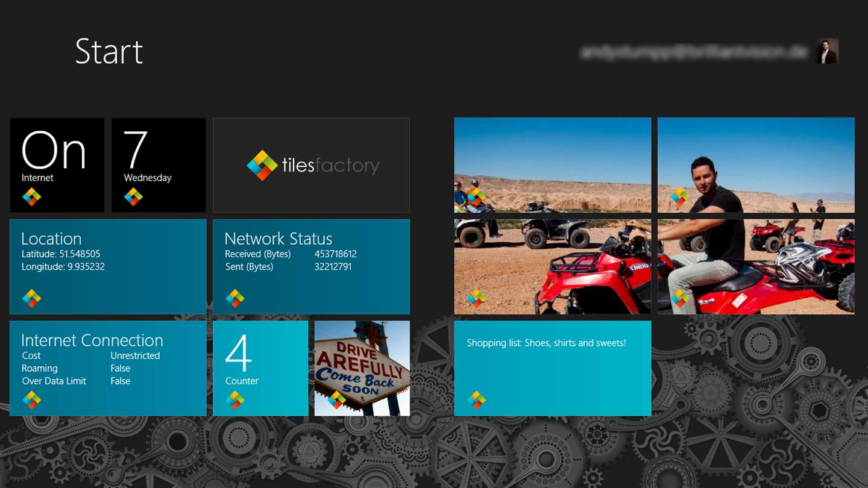Click logo icon on shopping list tile

pyautogui.click(x=476, y=399)
